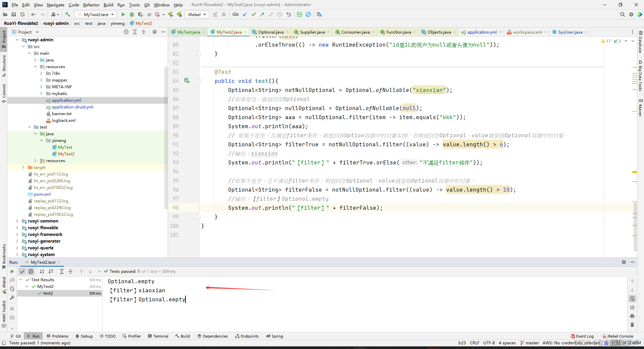
Task: Toggle the Commit tool window stripe
Action: [4, 93]
